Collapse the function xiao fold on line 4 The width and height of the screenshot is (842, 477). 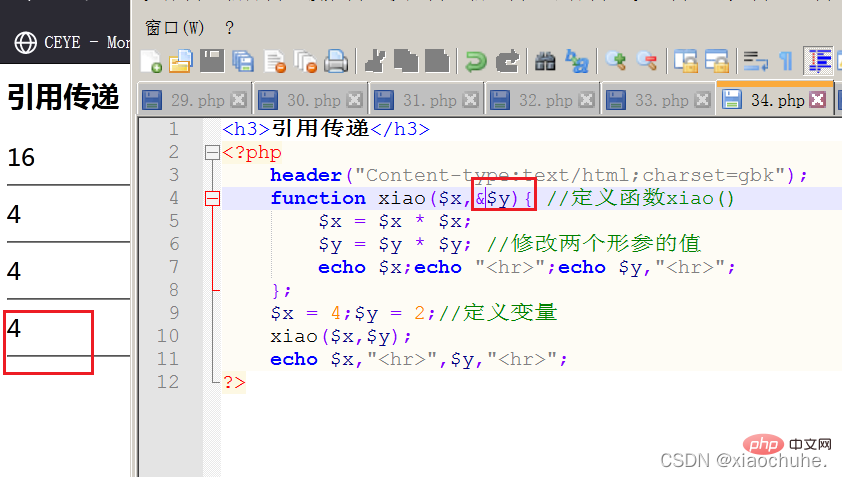click(212, 199)
